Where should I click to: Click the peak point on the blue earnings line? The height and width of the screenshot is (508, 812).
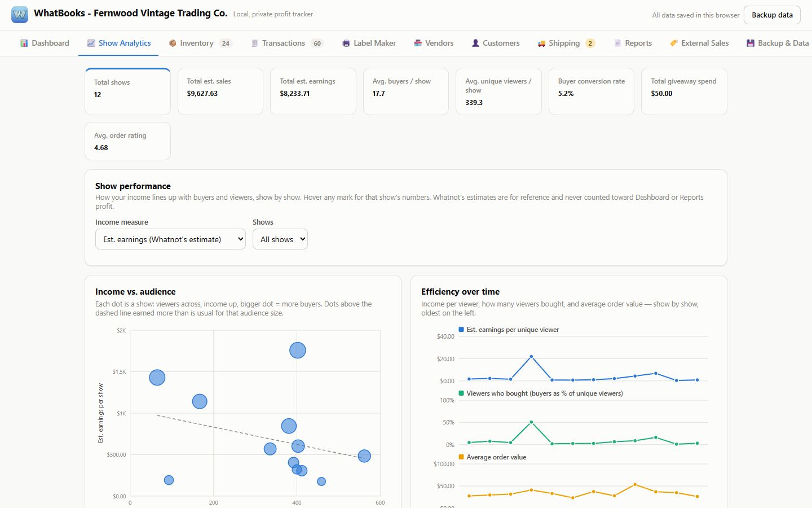click(531, 357)
